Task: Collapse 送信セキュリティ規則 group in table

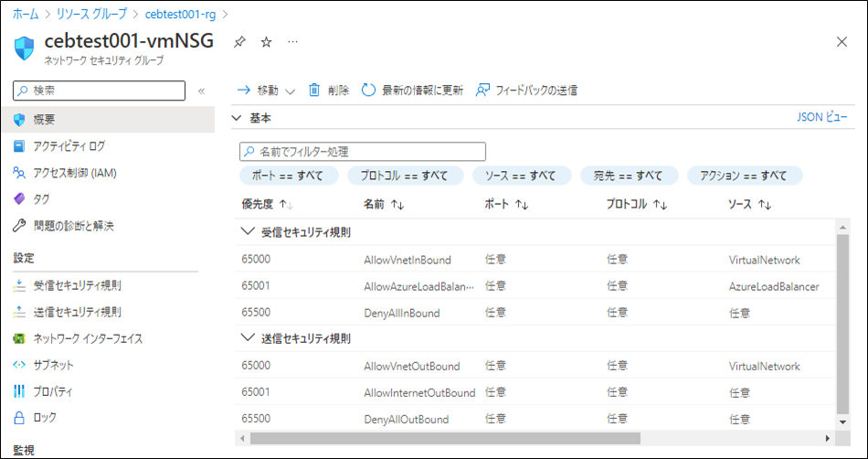Action: point(248,339)
